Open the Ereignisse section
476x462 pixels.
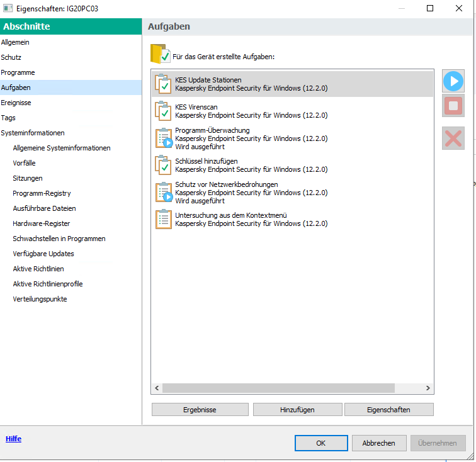(x=16, y=103)
